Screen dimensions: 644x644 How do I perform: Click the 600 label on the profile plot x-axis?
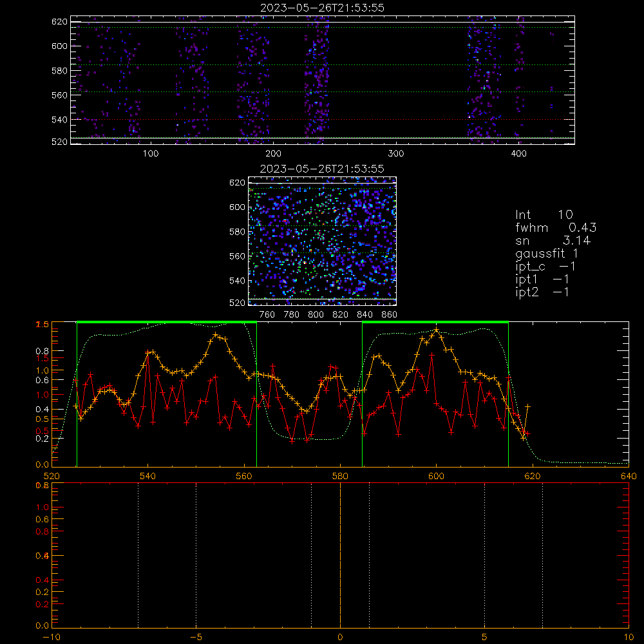[x=437, y=476]
